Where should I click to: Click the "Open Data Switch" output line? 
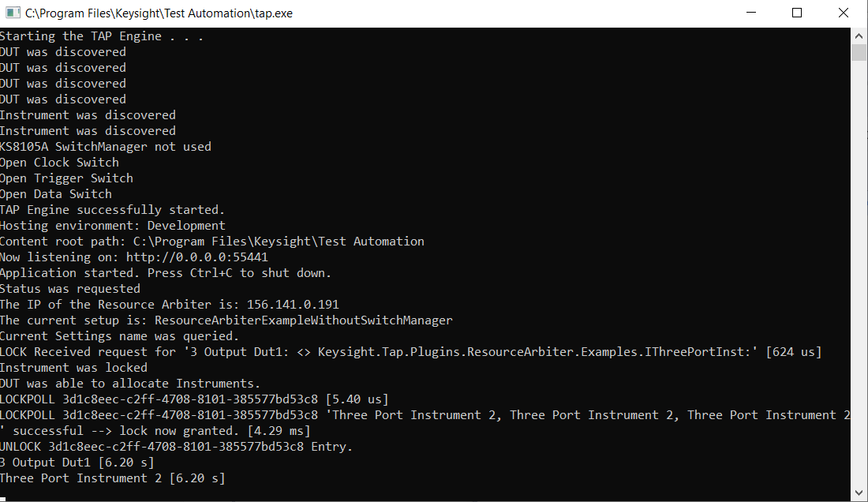tap(55, 194)
